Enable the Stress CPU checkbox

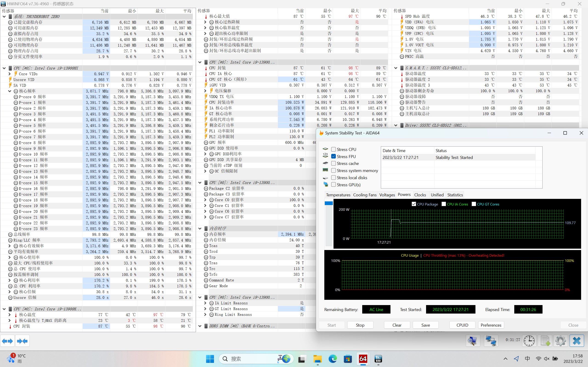334,149
